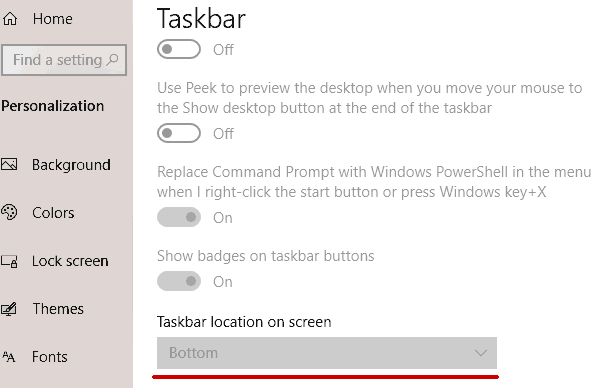This screenshot has width=604, height=388.
Task: Click the Colors palette icon
Action: 9,212
